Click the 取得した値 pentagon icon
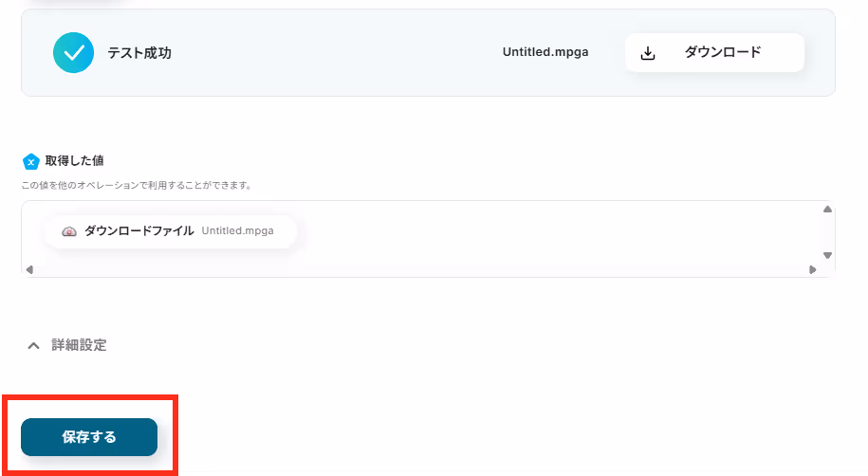This screenshot has width=868, height=476. tap(31, 161)
